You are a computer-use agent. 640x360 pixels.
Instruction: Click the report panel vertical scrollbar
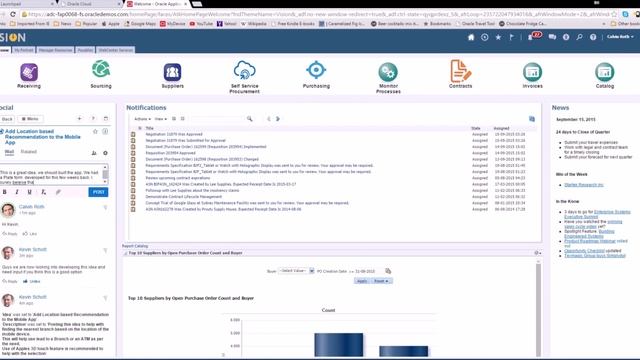point(538,309)
